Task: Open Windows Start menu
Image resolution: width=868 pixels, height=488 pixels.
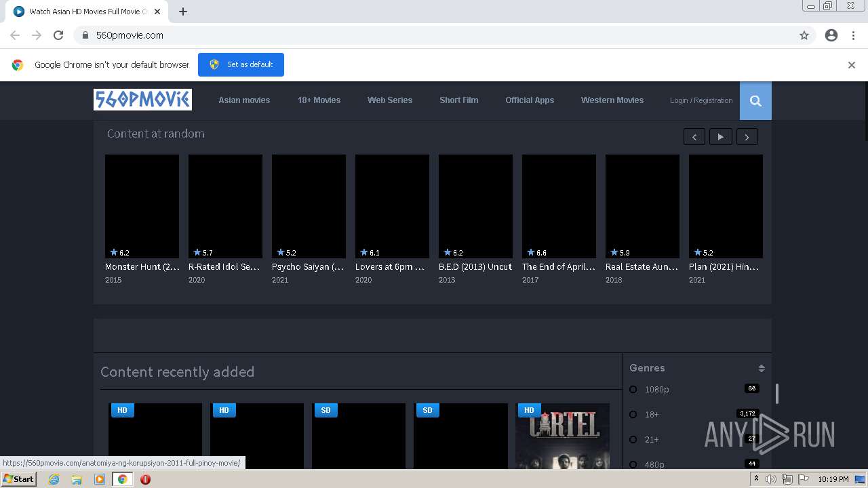Action: coord(19,479)
